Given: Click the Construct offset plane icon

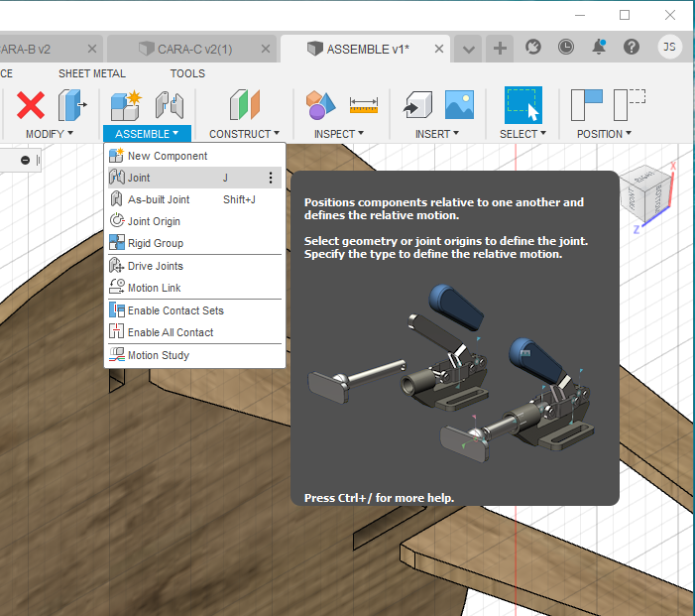Looking at the screenshot, I should 245,105.
